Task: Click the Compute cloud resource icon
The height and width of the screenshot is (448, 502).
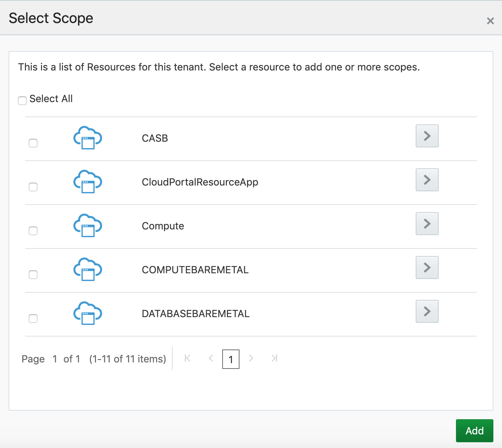Action: click(88, 225)
